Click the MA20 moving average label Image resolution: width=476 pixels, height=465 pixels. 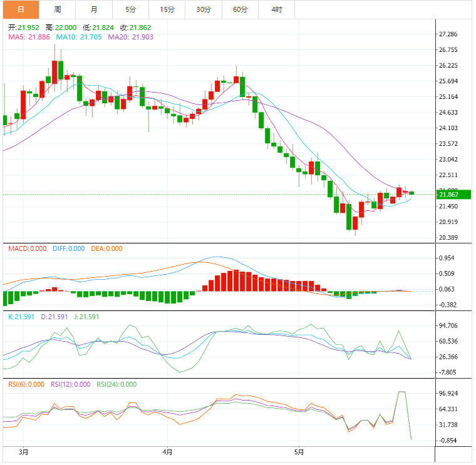pyautogui.click(x=130, y=38)
